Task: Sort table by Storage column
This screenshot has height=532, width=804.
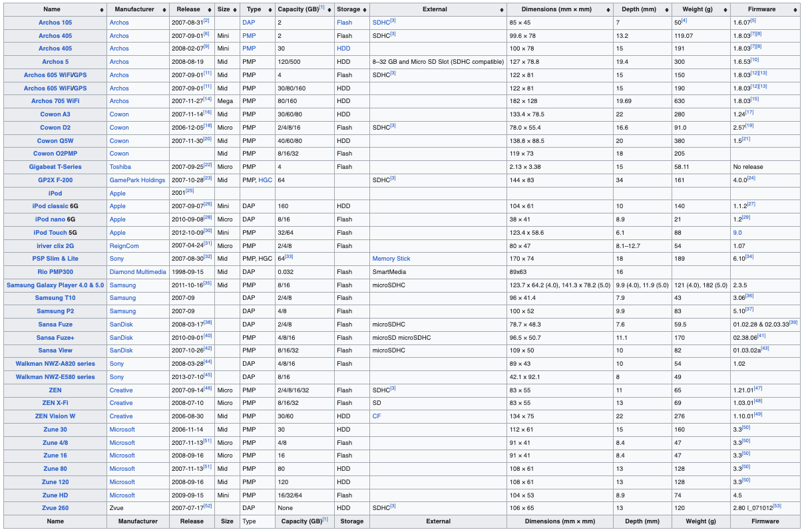Action: point(365,10)
